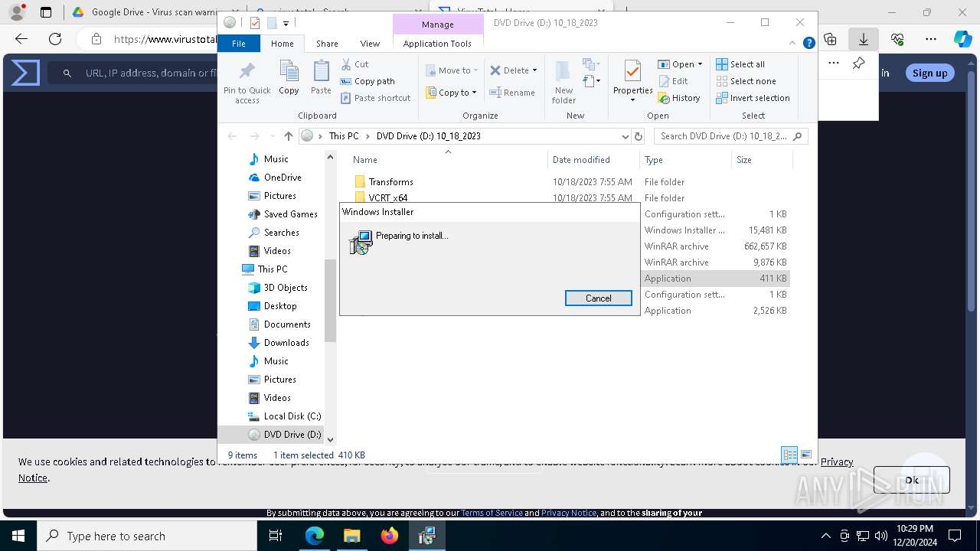Open Edge downloads icon
The height and width of the screenshot is (551, 980).
point(863,38)
